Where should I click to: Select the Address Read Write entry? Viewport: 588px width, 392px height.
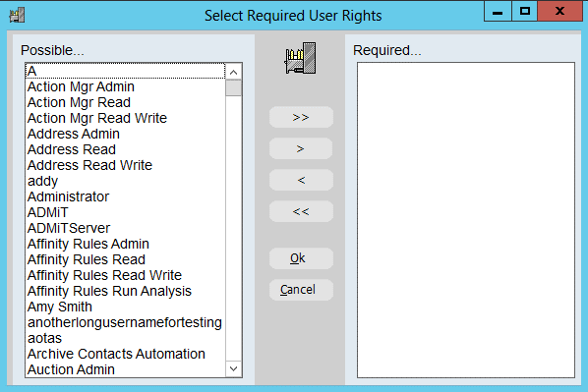[126, 165]
